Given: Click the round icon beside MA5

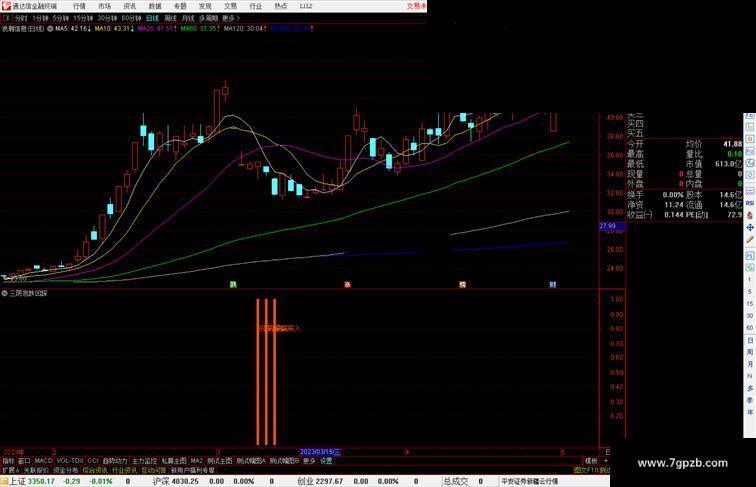Looking at the screenshot, I should pyautogui.click(x=50, y=29).
